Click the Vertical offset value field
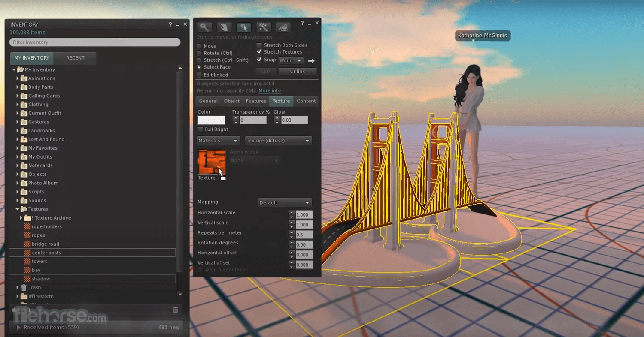Screen dimensions: 644x337 click(304, 265)
